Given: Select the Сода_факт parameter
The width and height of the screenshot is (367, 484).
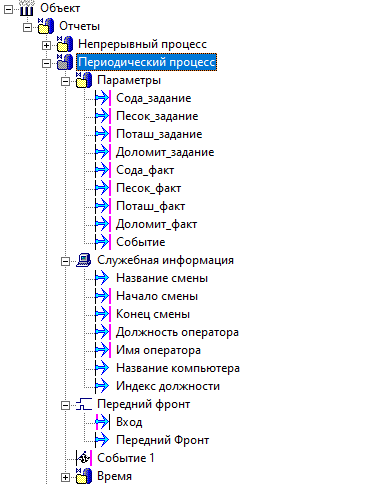Looking at the screenshot, I should pos(145,170).
